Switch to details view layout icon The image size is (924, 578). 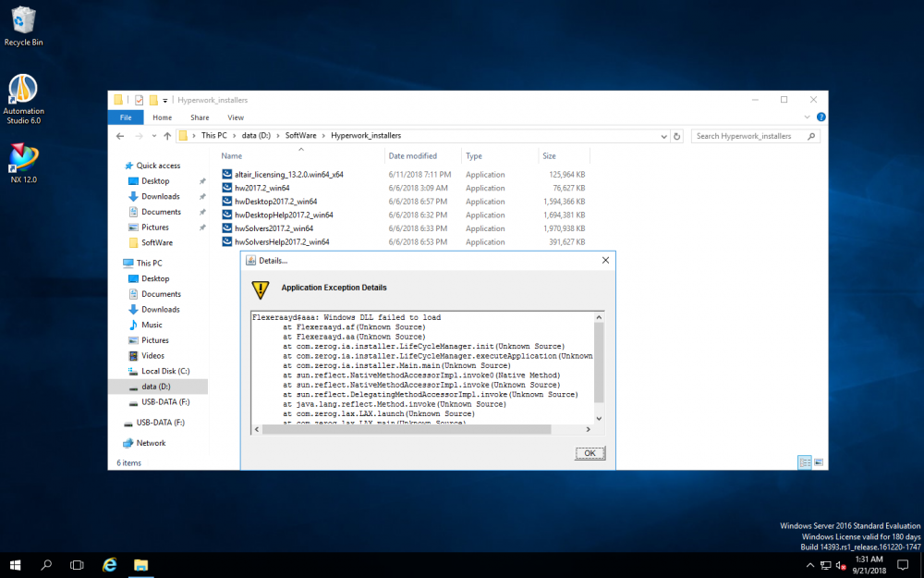pos(805,462)
